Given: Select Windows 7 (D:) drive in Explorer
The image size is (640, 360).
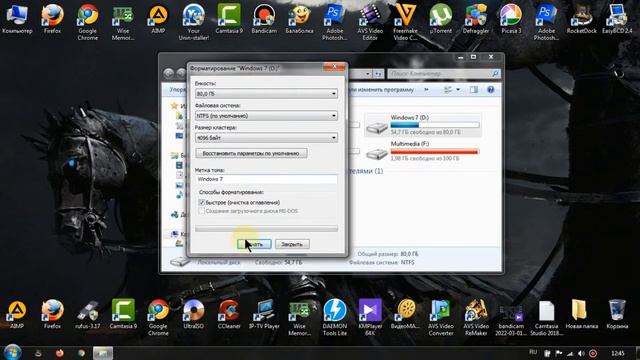Looking at the screenshot, I should pyautogui.click(x=422, y=125).
